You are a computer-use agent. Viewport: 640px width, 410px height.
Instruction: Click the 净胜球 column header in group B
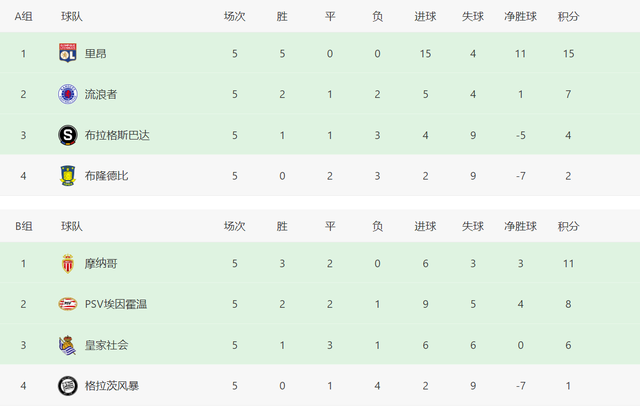520,226
